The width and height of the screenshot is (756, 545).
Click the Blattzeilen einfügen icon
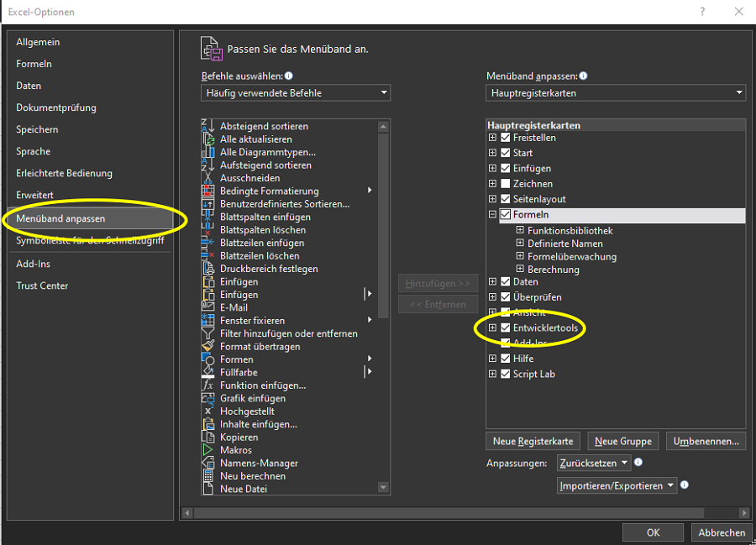click(207, 243)
